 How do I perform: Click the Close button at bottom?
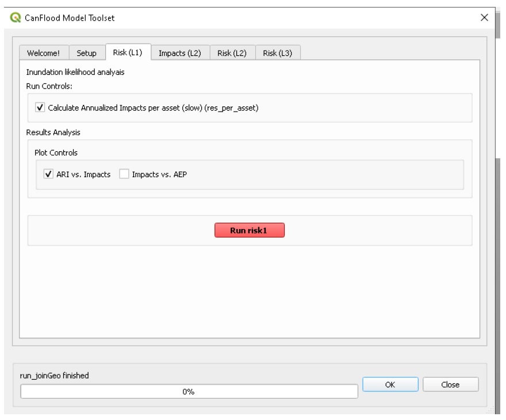[x=450, y=384]
